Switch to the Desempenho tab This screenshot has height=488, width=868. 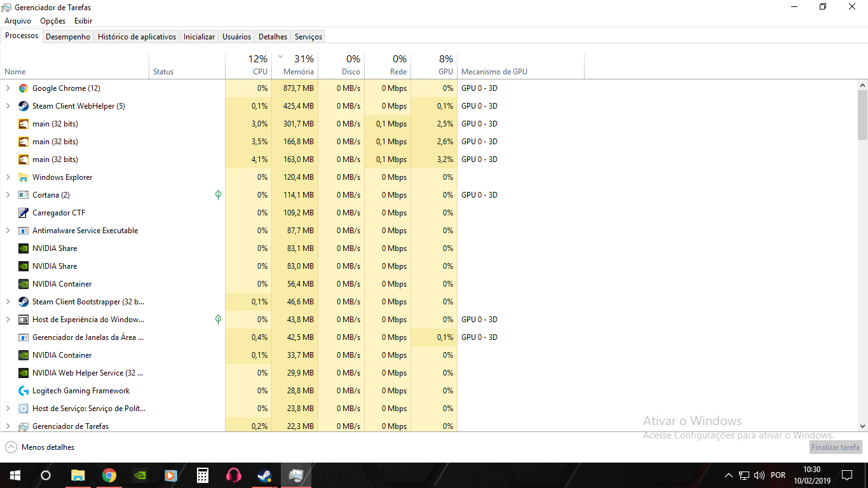click(x=68, y=37)
